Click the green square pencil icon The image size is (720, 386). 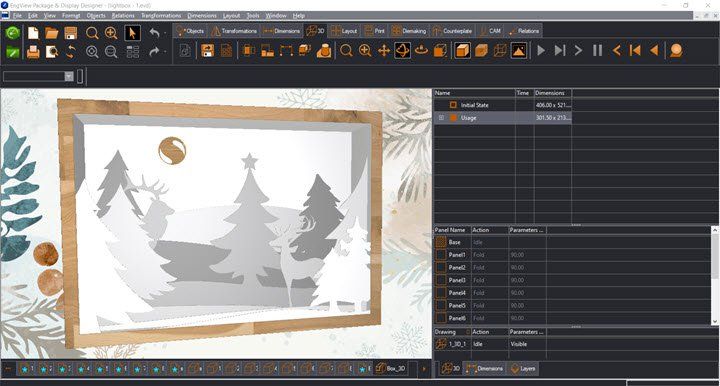12,51
